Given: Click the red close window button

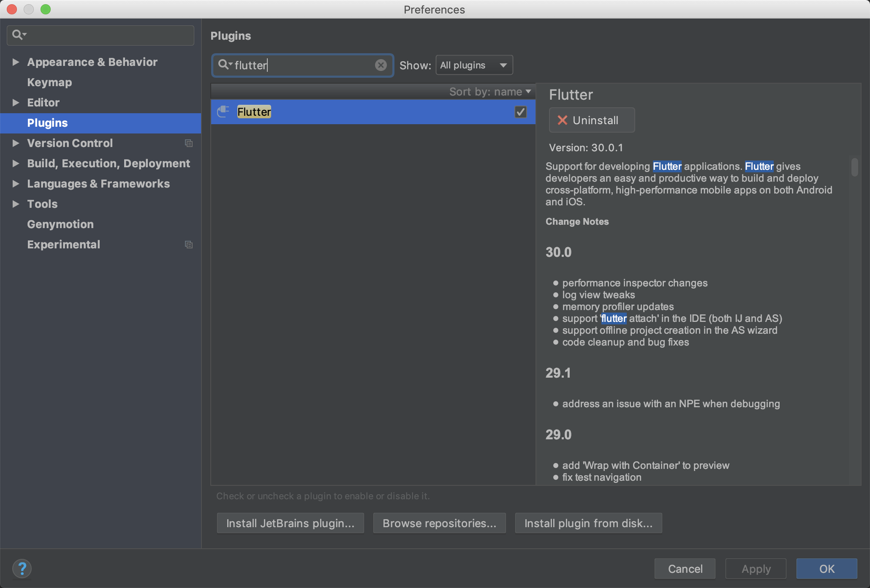Looking at the screenshot, I should click(x=12, y=9).
